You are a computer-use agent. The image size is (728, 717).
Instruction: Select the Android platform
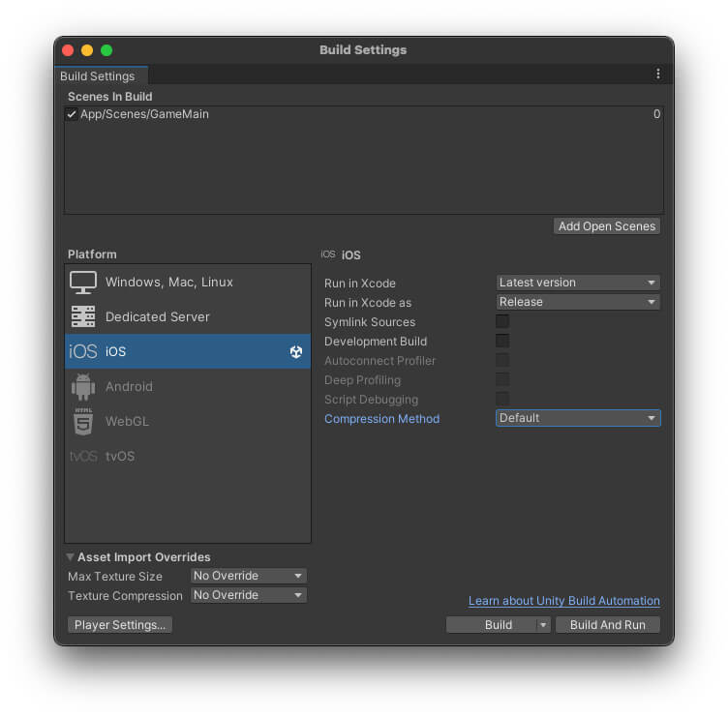(188, 387)
